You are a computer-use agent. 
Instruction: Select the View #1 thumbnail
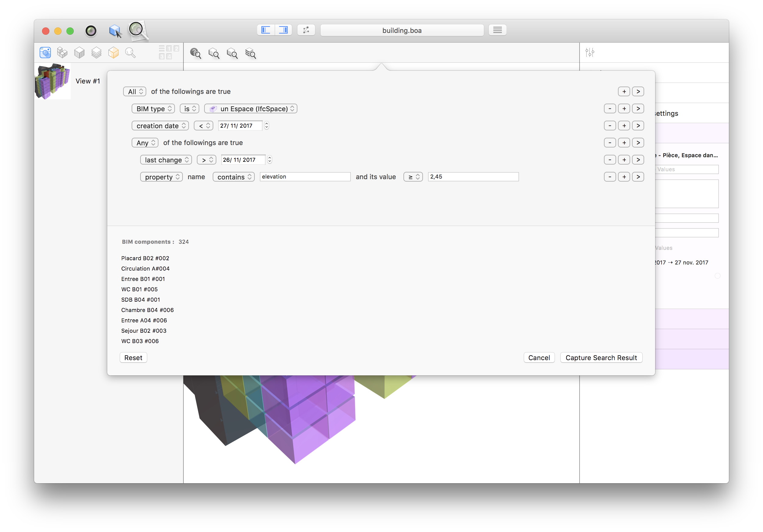52,81
